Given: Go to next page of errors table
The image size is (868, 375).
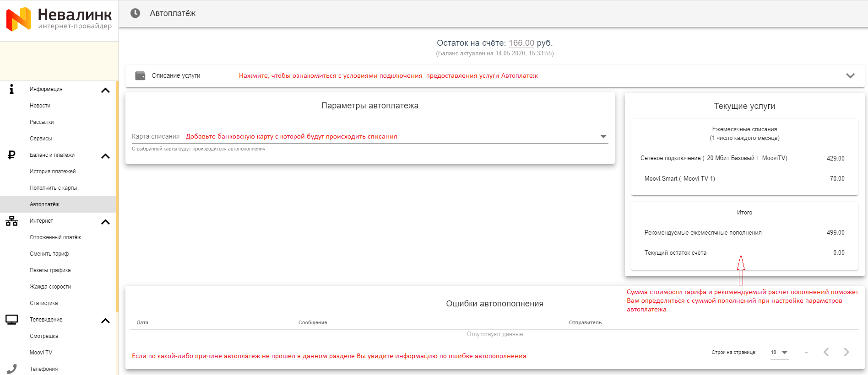Looking at the screenshot, I should pos(846,352).
